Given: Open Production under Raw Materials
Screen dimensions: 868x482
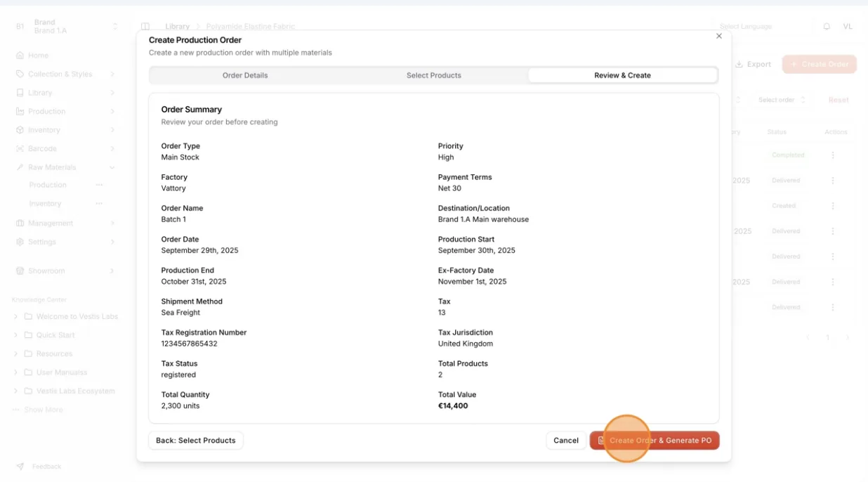Looking at the screenshot, I should [48, 185].
